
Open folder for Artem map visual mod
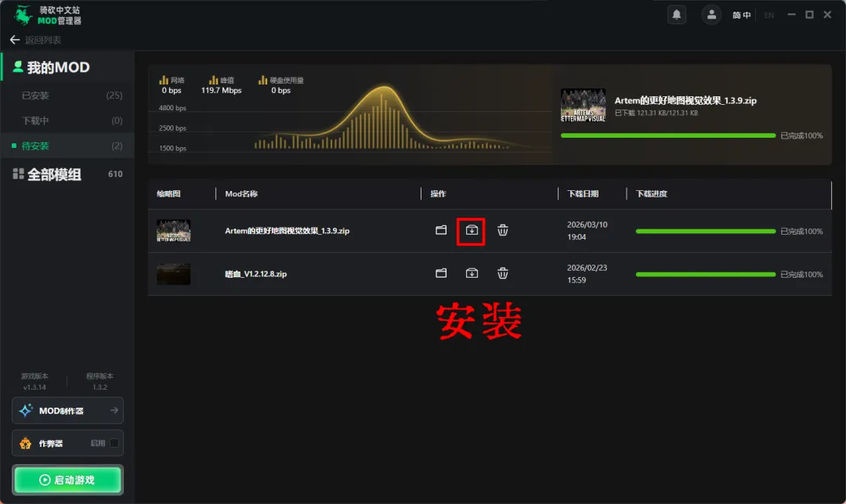point(441,230)
